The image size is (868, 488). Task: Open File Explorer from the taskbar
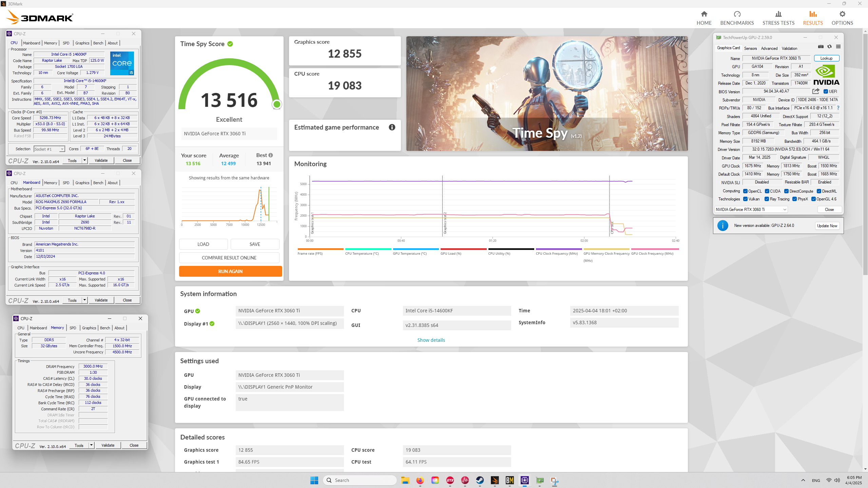(405, 480)
